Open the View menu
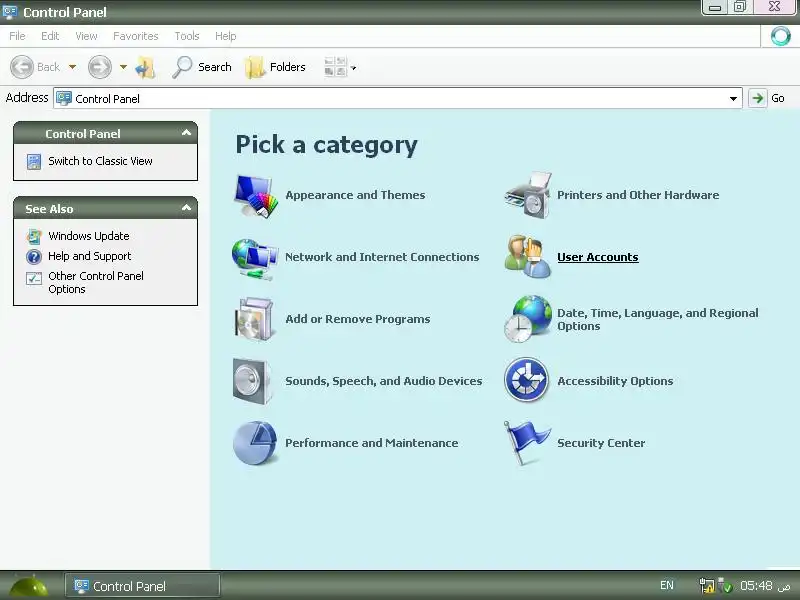 [86, 36]
